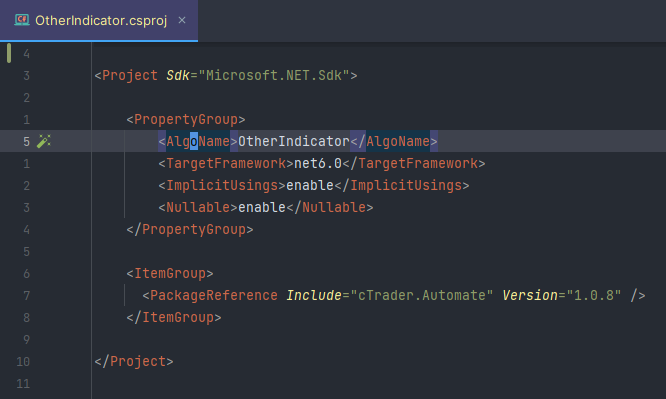Click the OtherIndicator text value
This screenshot has height=399, width=666.
293,141
